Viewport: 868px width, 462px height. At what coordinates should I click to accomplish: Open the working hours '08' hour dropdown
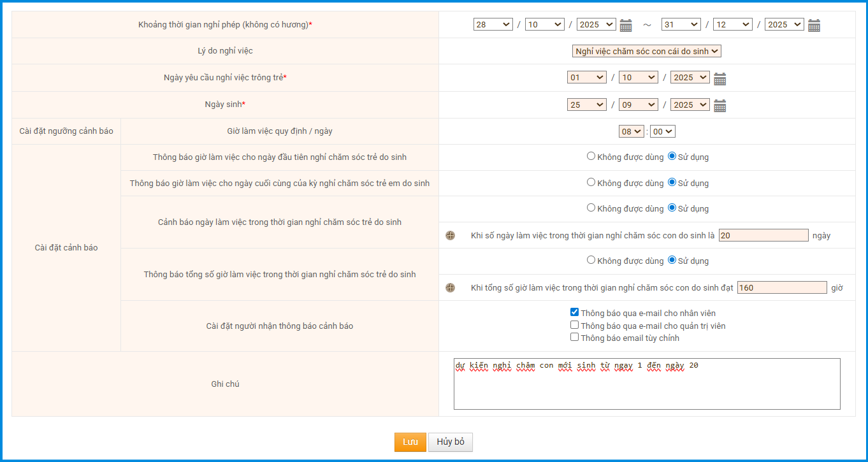[x=631, y=131]
